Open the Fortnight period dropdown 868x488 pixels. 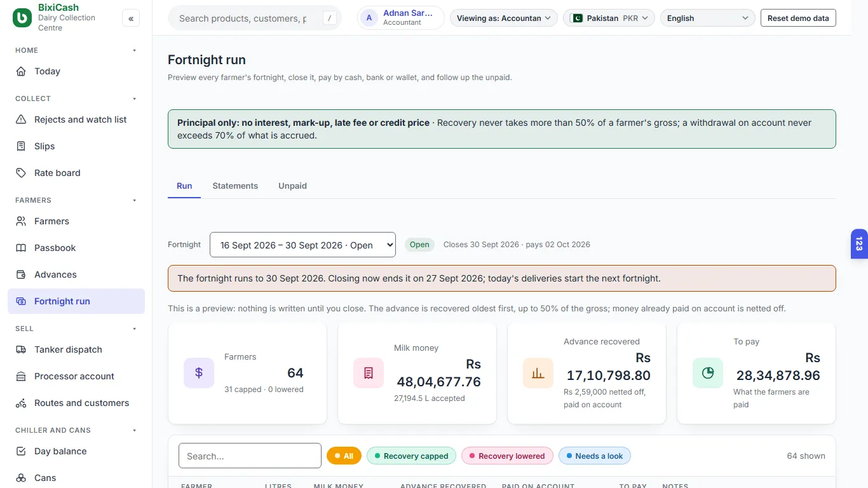302,245
